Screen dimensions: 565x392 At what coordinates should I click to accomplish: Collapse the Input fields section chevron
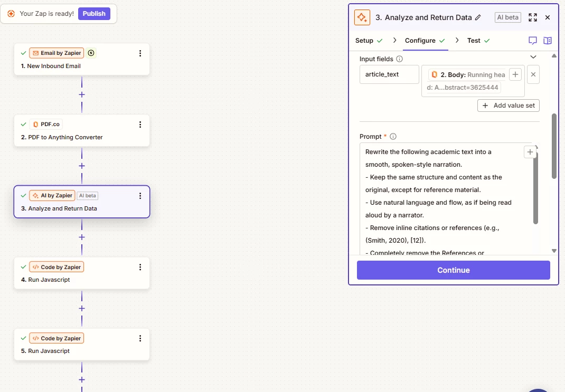[533, 57]
